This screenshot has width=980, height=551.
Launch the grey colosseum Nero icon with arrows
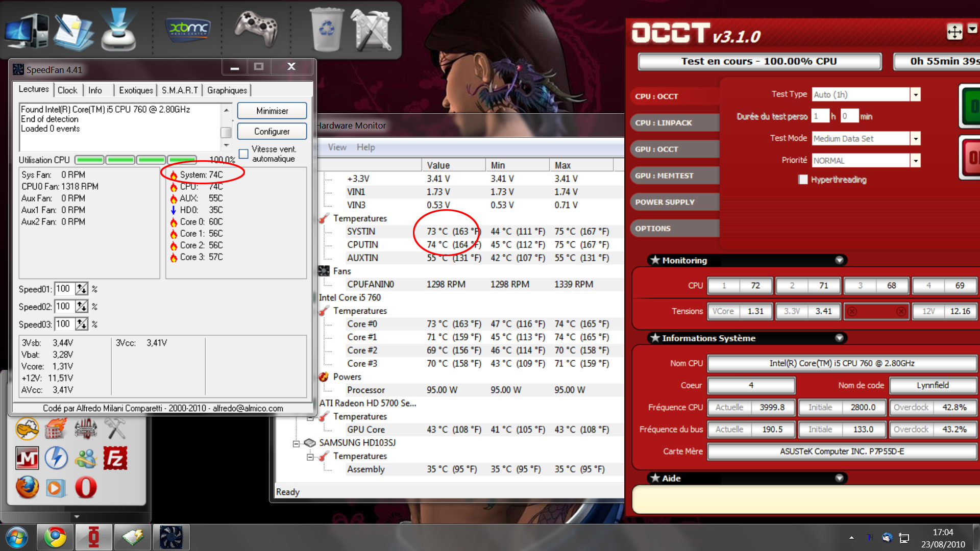pyautogui.click(x=85, y=429)
